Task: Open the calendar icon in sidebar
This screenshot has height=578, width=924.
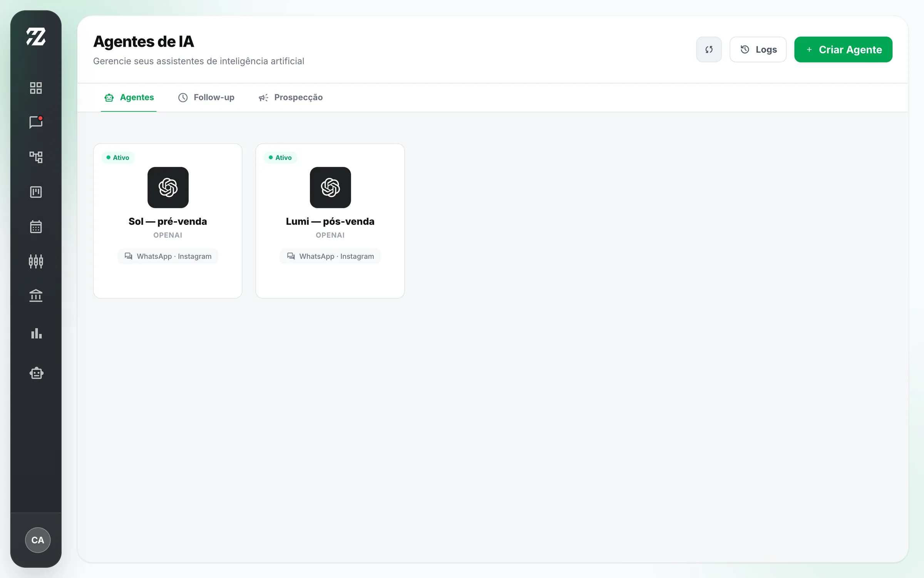Action: pos(36,227)
